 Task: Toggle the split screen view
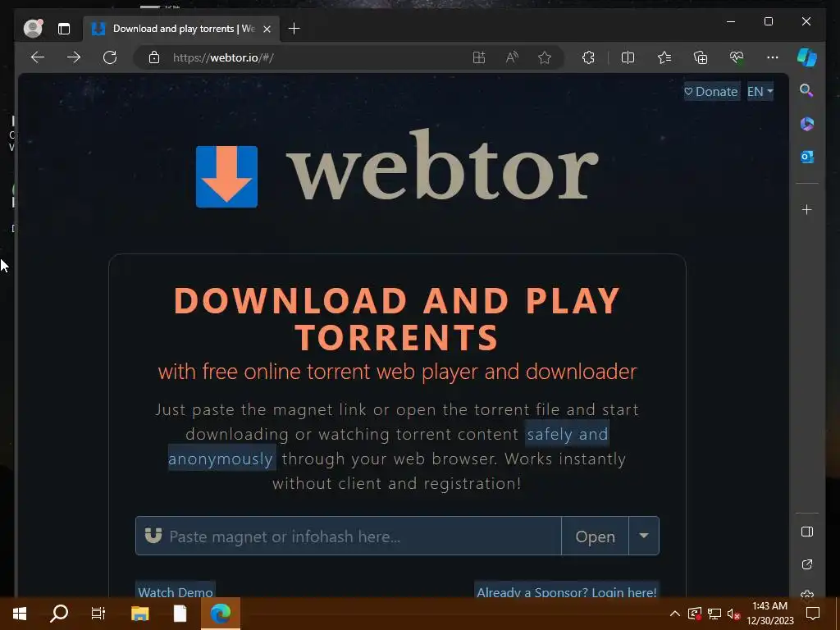click(628, 57)
